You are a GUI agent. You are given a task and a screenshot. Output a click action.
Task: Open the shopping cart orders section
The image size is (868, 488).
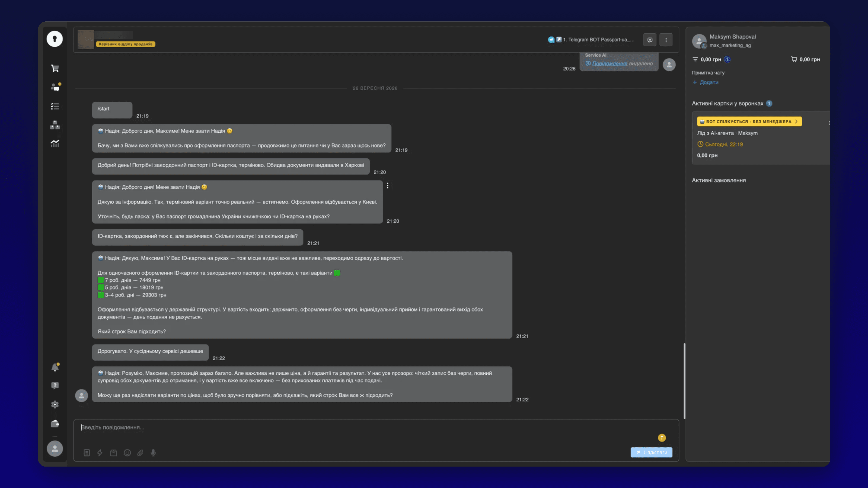pos(55,68)
